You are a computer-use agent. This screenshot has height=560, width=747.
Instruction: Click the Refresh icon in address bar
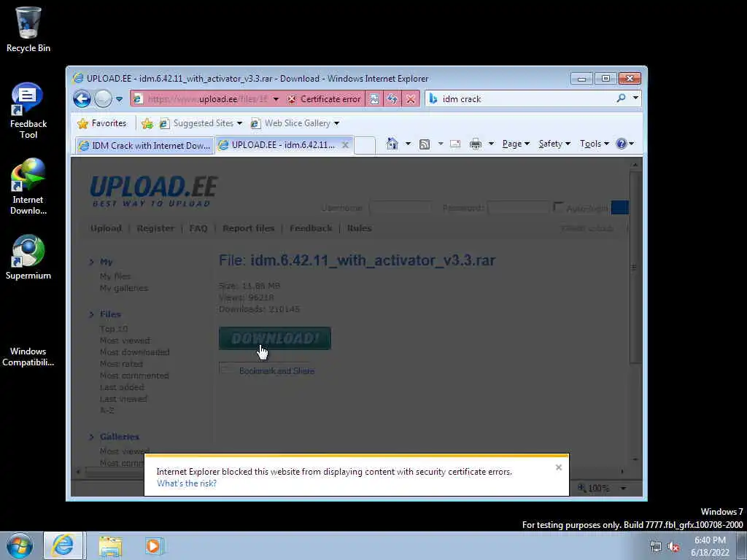tap(392, 99)
